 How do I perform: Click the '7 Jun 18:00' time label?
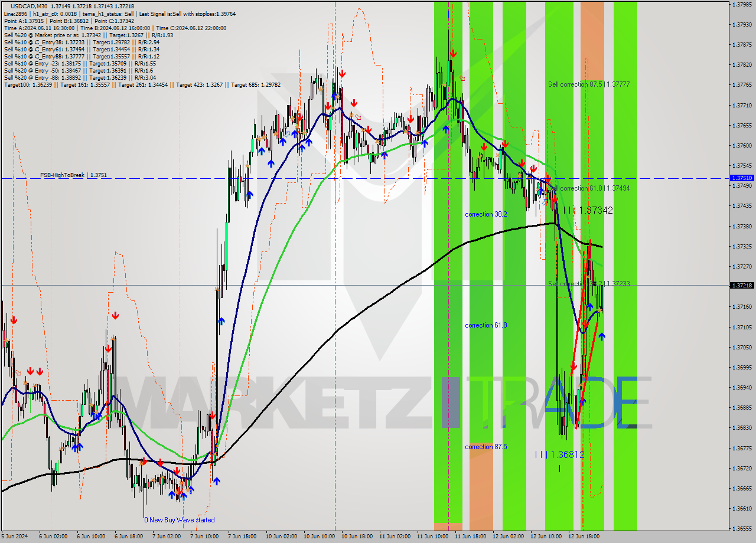pos(242,537)
